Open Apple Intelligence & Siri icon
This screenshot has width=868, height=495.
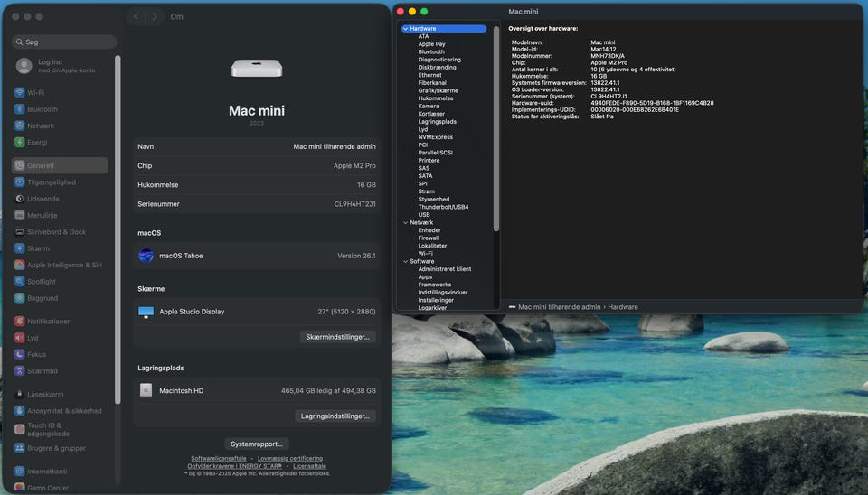(x=19, y=266)
